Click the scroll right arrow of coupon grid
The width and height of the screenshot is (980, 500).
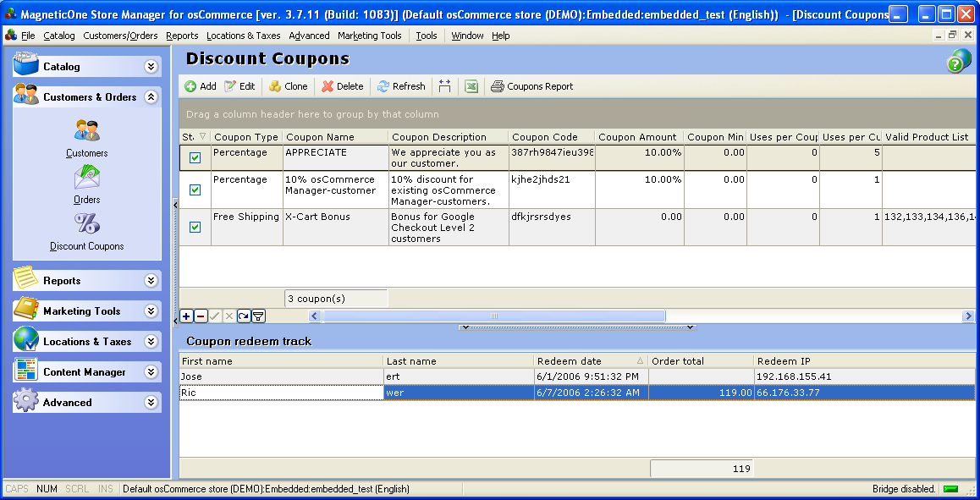coord(969,316)
